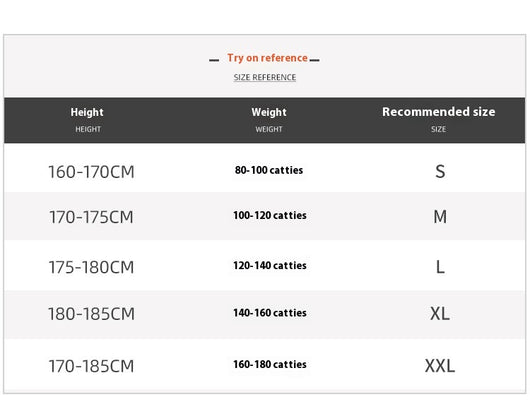530x409 pixels.
Task: Click the 160-180 catties weight cell
Action: click(270, 364)
